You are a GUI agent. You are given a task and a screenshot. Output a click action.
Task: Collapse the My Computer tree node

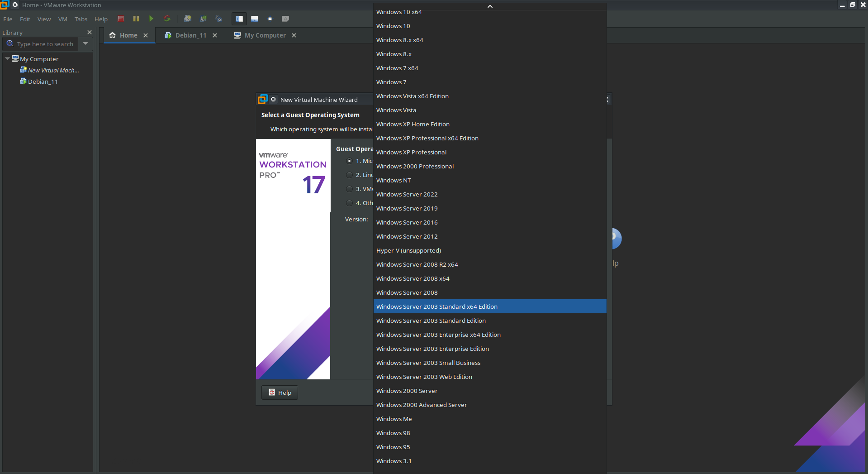(7, 59)
